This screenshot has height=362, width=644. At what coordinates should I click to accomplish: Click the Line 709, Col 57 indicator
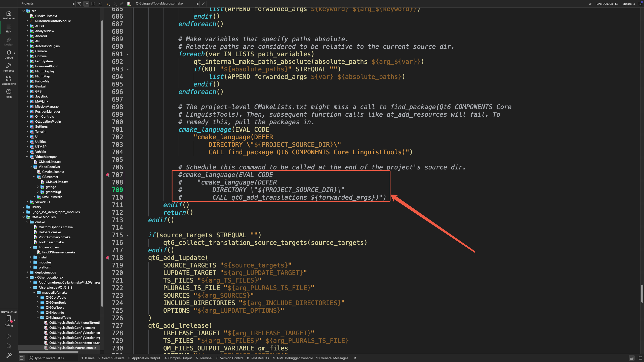[607, 4]
